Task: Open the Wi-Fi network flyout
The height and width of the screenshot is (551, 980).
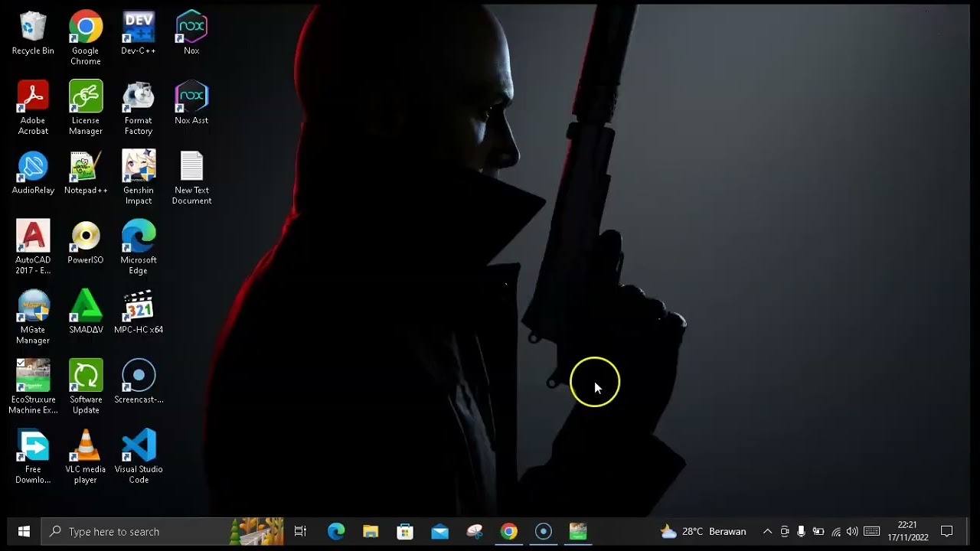Action: (x=835, y=531)
